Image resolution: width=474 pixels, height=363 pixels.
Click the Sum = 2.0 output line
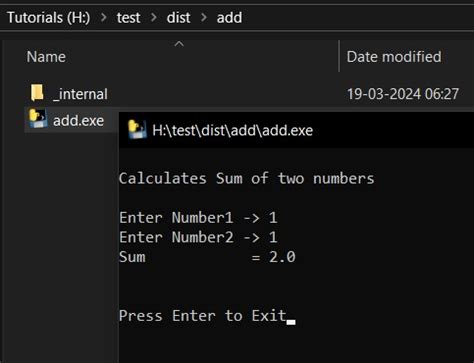pyautogui.click(x=207, y=257)
